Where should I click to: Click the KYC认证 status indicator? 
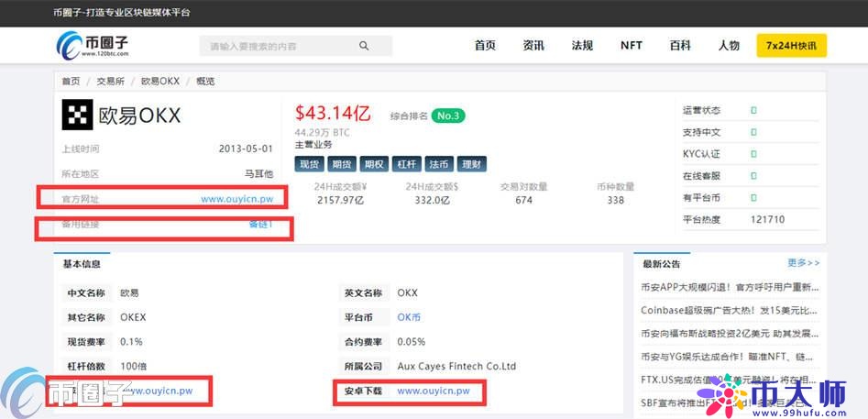754,154
